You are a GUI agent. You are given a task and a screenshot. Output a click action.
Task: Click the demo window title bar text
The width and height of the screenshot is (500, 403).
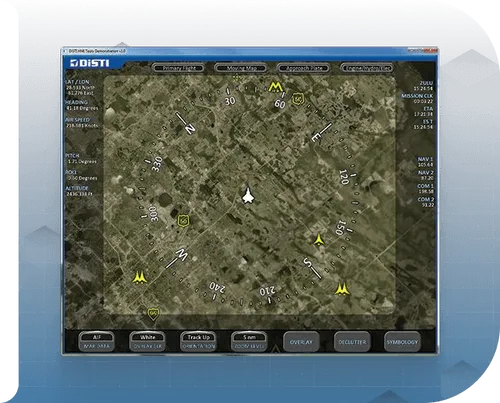(x=97, y=51)
